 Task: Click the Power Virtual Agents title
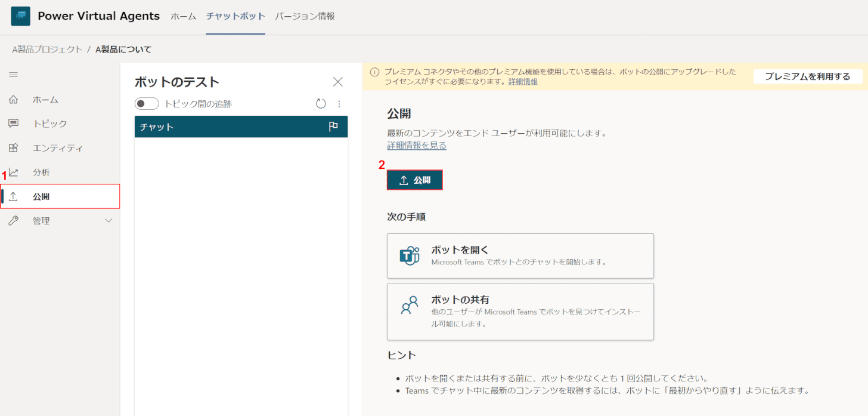(x=99, y=16)
